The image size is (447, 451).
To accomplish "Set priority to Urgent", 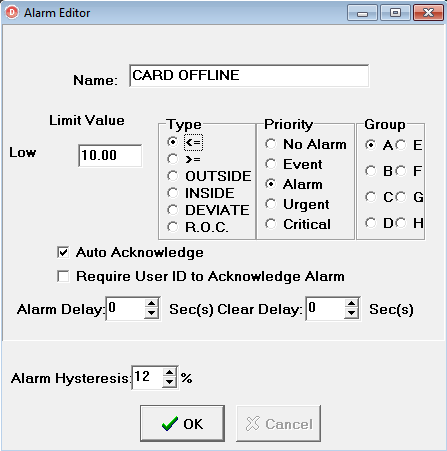I will coord(271,204).
